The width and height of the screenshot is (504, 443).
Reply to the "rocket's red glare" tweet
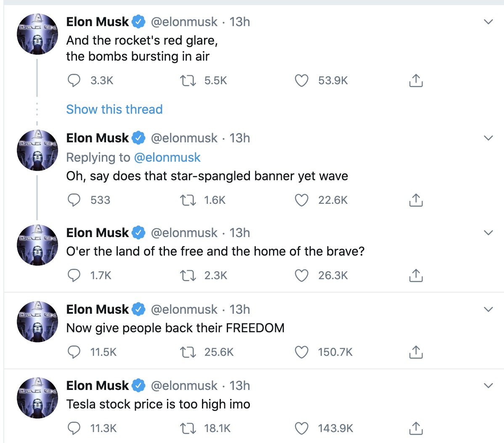coord(74,80)
